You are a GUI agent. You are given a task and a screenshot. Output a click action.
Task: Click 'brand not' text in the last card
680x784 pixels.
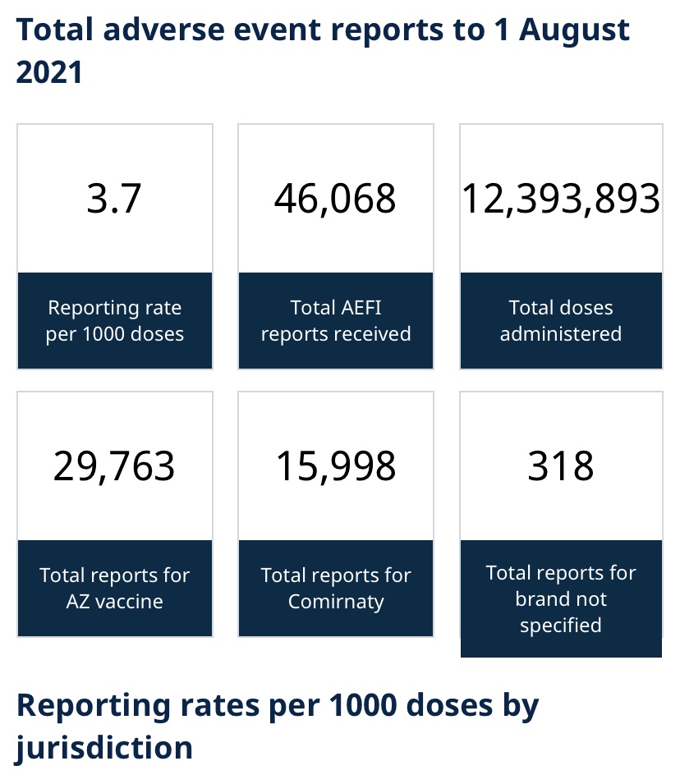[x=561, y=599]
